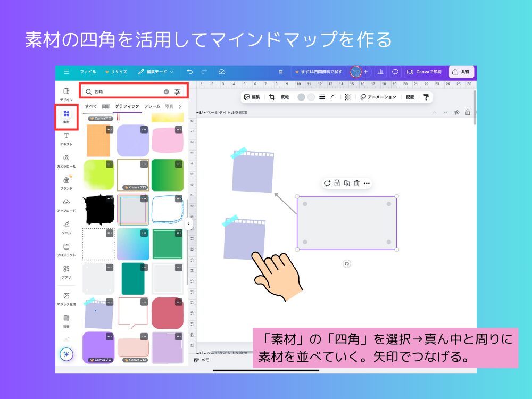Switch to the フレーム tab
This screenshot has width=532, height=399.
[152, 106]
